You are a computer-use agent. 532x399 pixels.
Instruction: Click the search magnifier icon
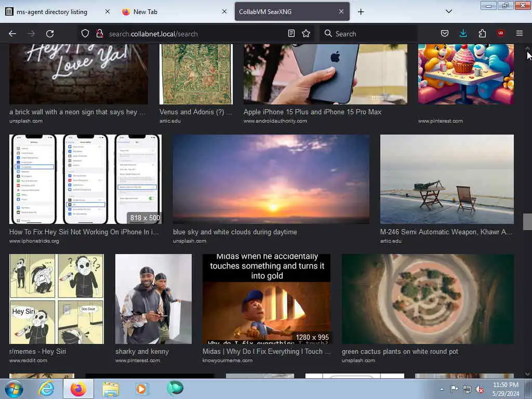click(328, 33)
